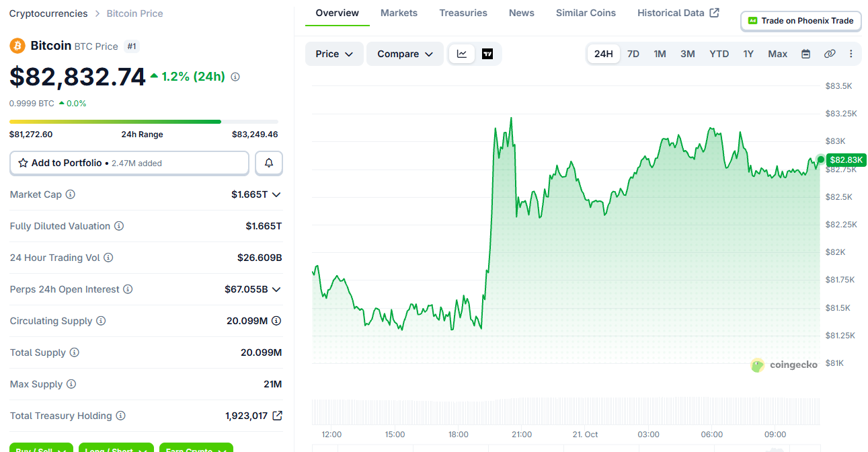Open the Long / Short dropdown
Image resolution: width=868 pixels, height=452 pixels.
coord(116,448)
